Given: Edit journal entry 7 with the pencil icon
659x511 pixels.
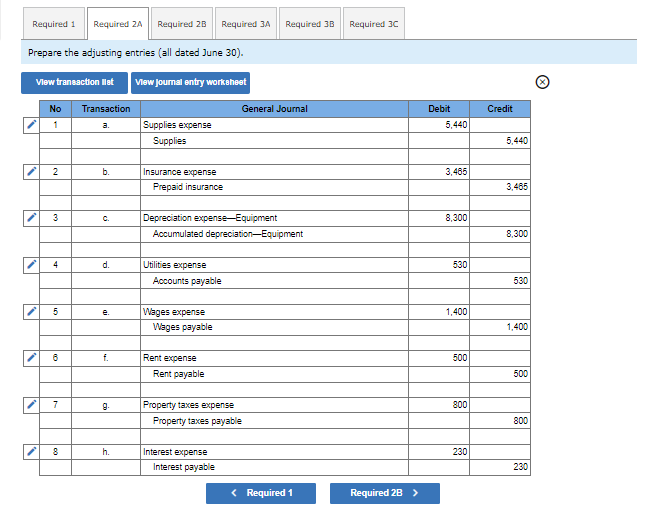Looking at the screenshot, I should [x=32, y=405].
